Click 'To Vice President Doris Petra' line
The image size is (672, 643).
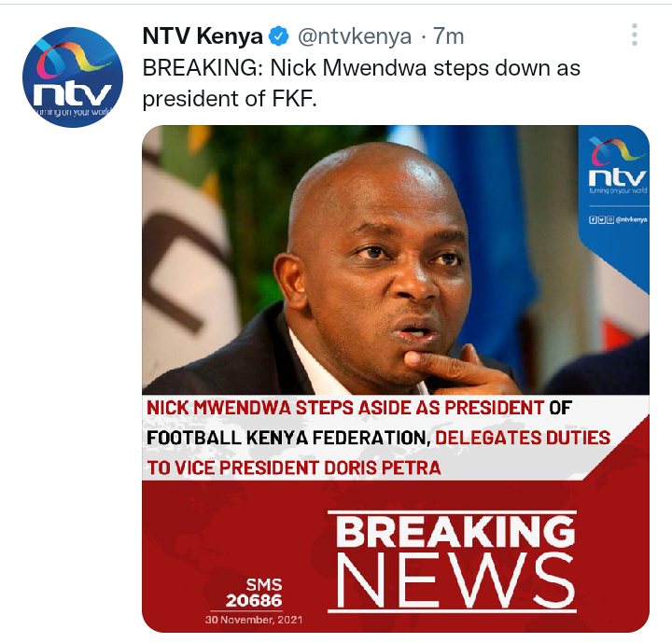(x=294, y=468)
